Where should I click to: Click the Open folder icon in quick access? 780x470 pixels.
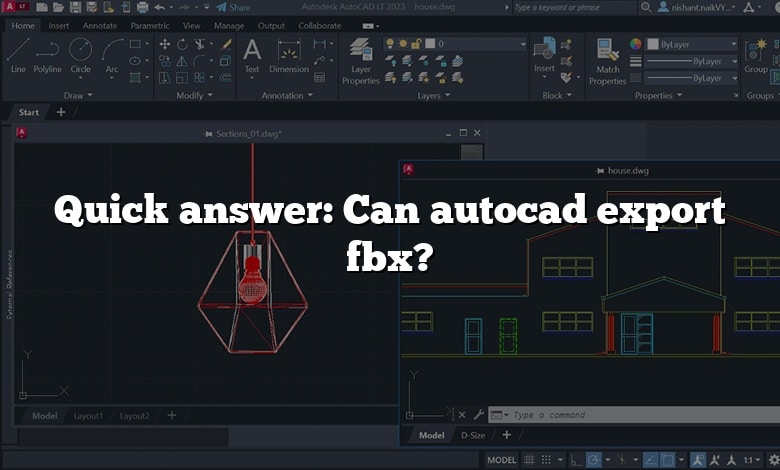point(59,7)
